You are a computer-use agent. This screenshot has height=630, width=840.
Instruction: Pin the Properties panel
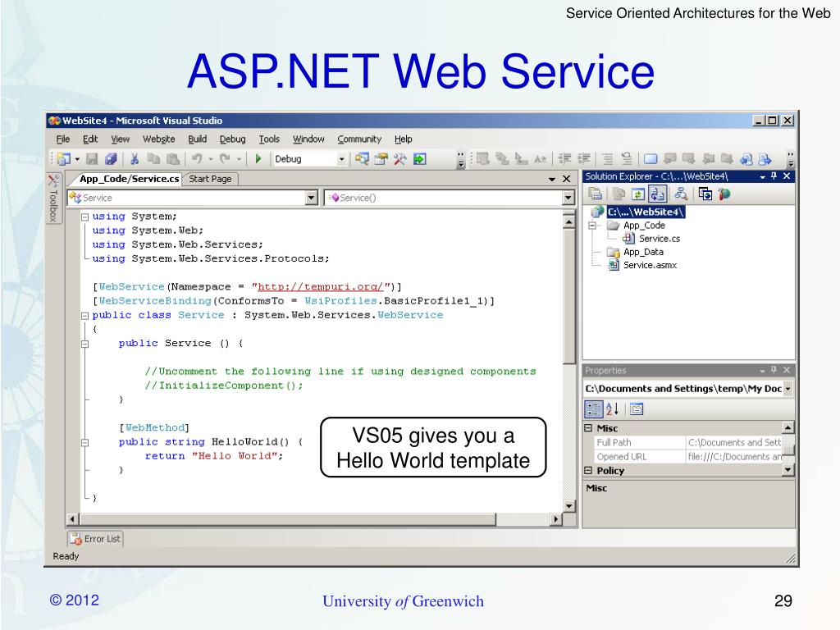(774, 370)
